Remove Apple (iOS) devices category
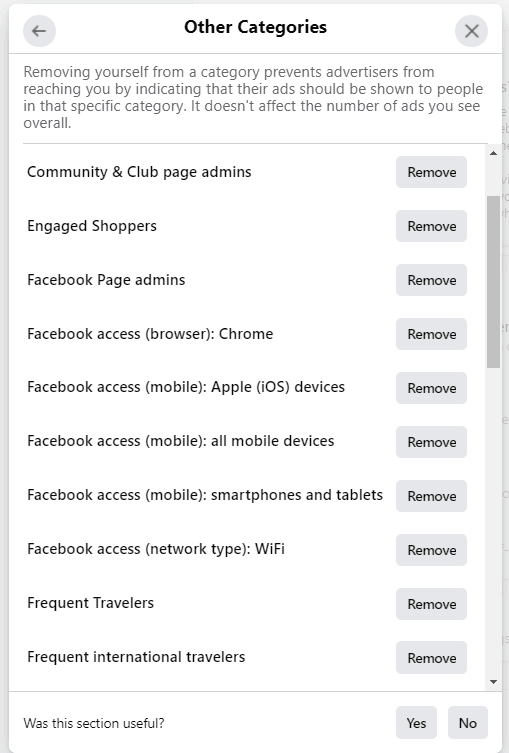Image resolution: width=509 pixels, height=753 pixels. click(431, 388)
